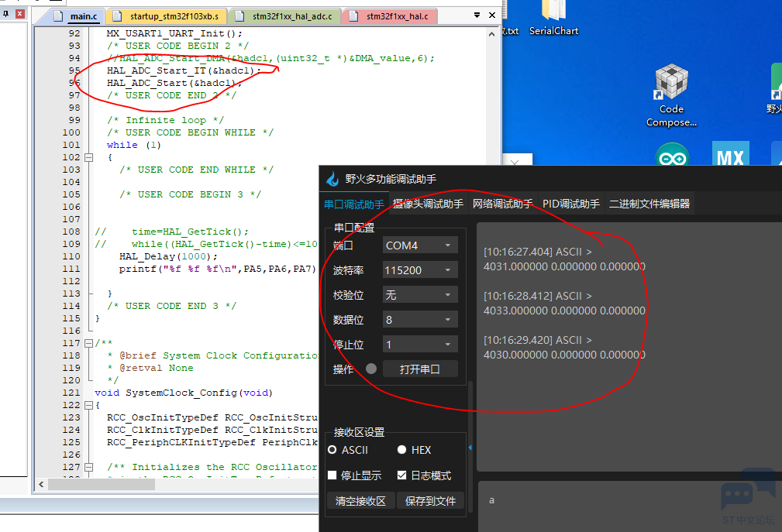Collapse the comment block at line 127
This screenshot has height=532, width=782.
pyautogui.click(x=89, y=467)
